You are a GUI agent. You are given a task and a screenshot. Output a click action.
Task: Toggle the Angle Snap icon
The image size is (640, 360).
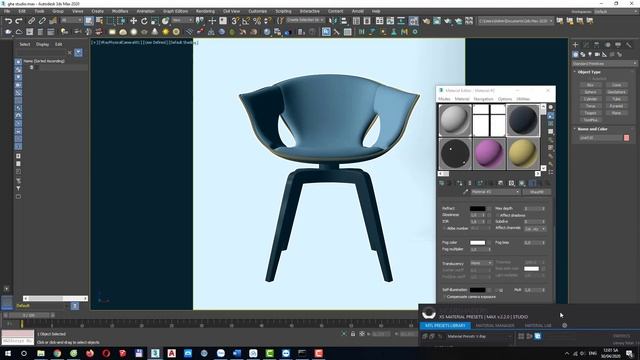click(246, 21)
